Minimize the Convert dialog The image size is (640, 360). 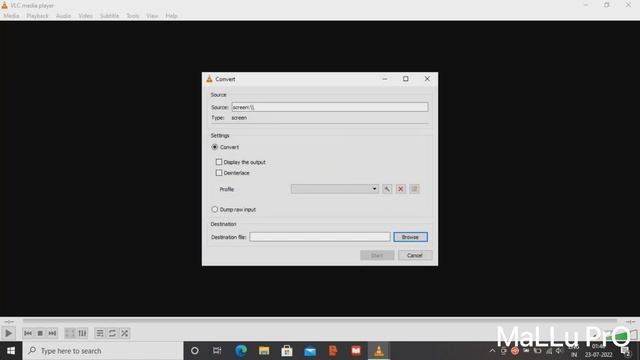tap(384, 79)
